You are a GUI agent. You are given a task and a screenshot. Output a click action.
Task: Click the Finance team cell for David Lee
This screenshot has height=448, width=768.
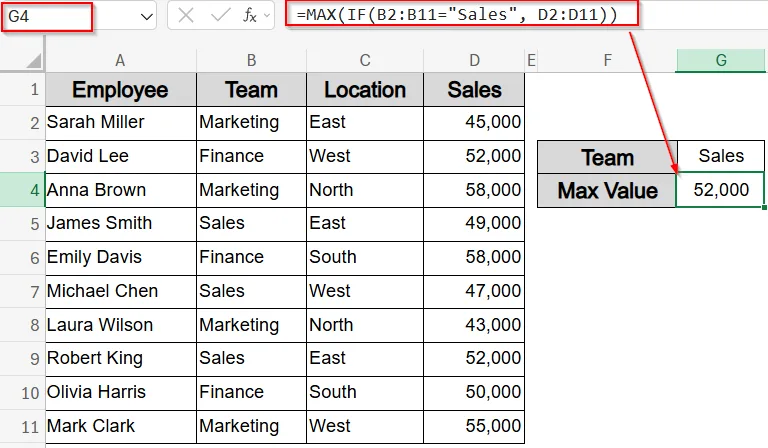(251, 156)
